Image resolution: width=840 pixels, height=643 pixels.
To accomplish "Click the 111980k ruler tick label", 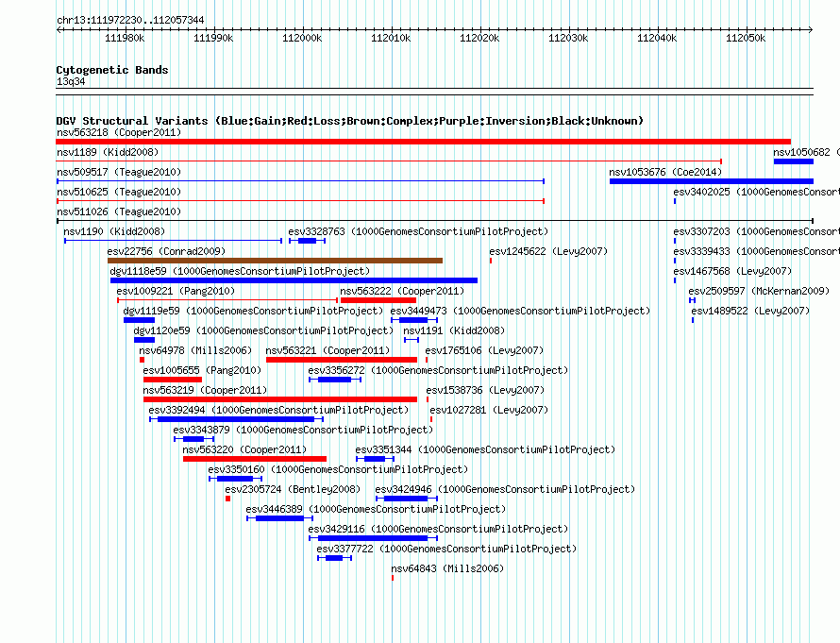I will 125,38.
